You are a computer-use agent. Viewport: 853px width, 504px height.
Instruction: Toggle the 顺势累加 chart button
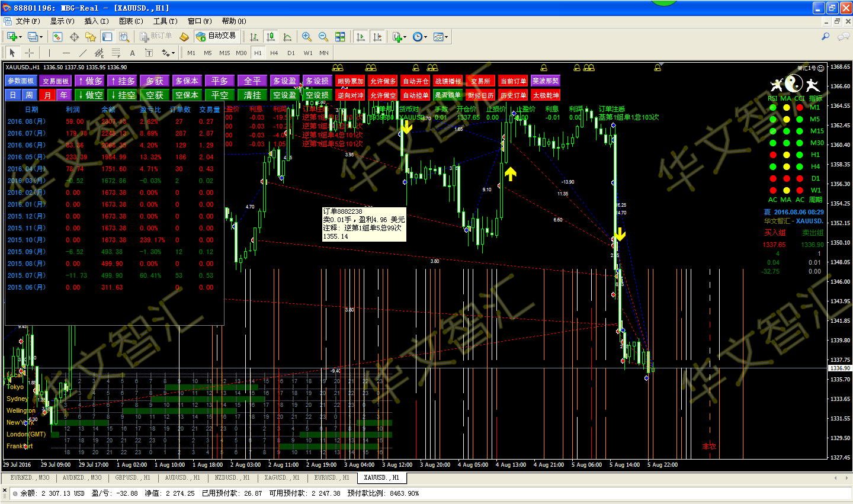(350, 81)
